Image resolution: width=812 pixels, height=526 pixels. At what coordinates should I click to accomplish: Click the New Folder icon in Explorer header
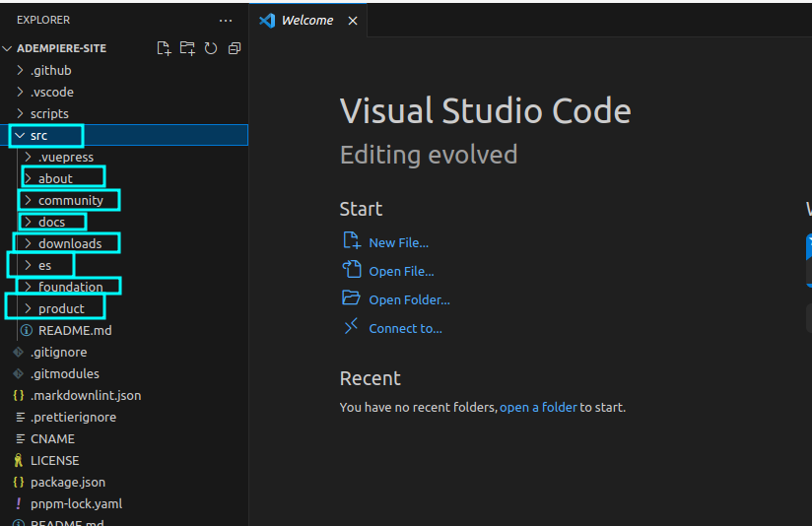coord(187,48)
